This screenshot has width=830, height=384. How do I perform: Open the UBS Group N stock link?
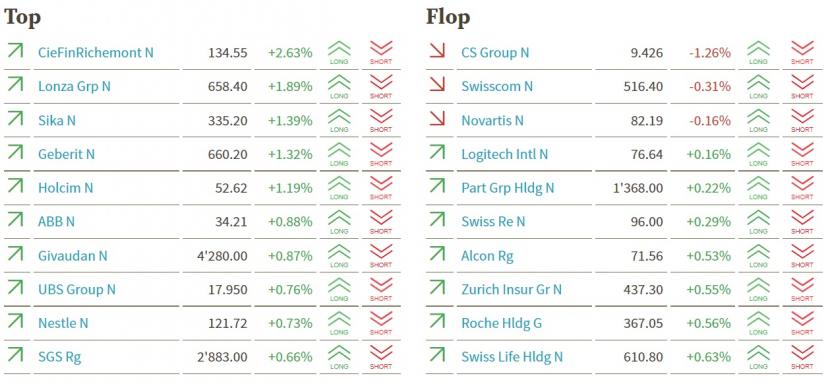(x=77, y=289)
